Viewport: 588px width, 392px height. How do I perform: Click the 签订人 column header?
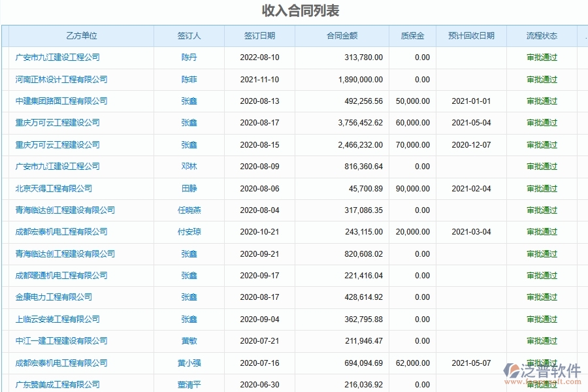[188, 36]
